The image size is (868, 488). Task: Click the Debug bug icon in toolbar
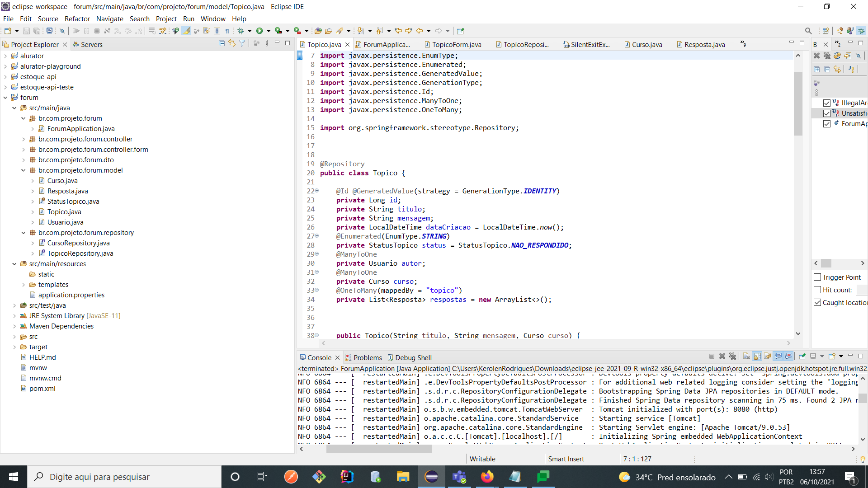click(241, 31)
